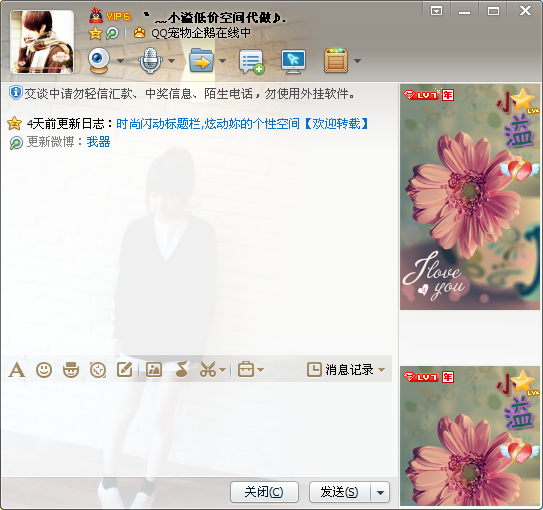Open the emoticon smiley picker

(x=44, y=370)
